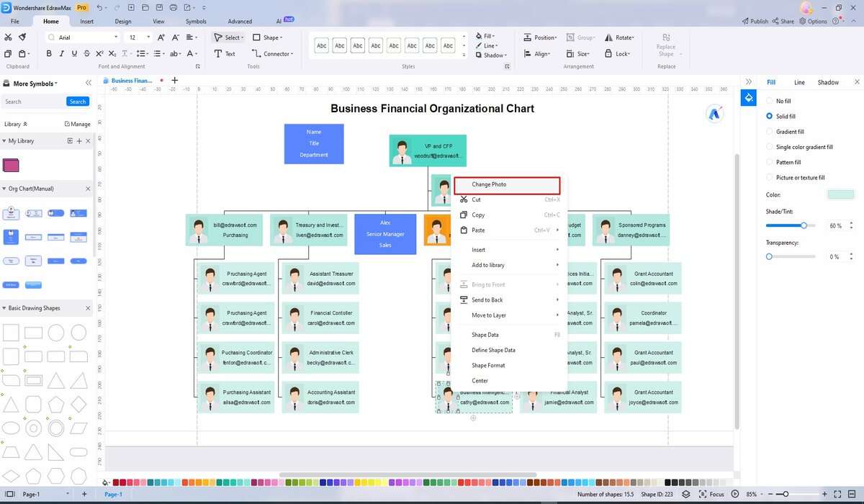Image resolution: width=864 pixels, height=504 pixels.
Task: Collapse the symbol library panel with double chevron
Action: tap(88, 84)
